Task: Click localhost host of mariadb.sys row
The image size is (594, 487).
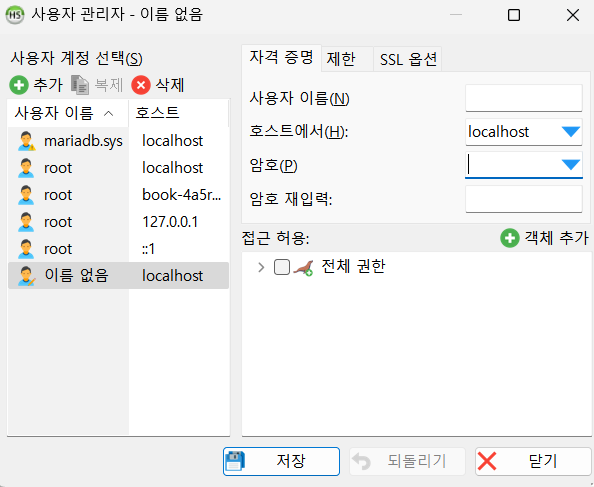Action: pos(173,141)
